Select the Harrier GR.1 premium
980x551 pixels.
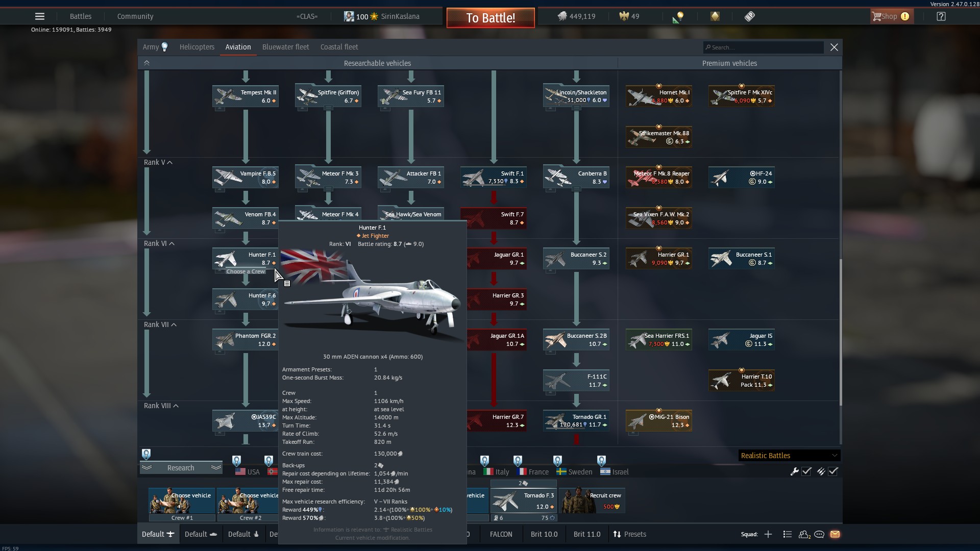pyautogui.click(x=659, y=259)
